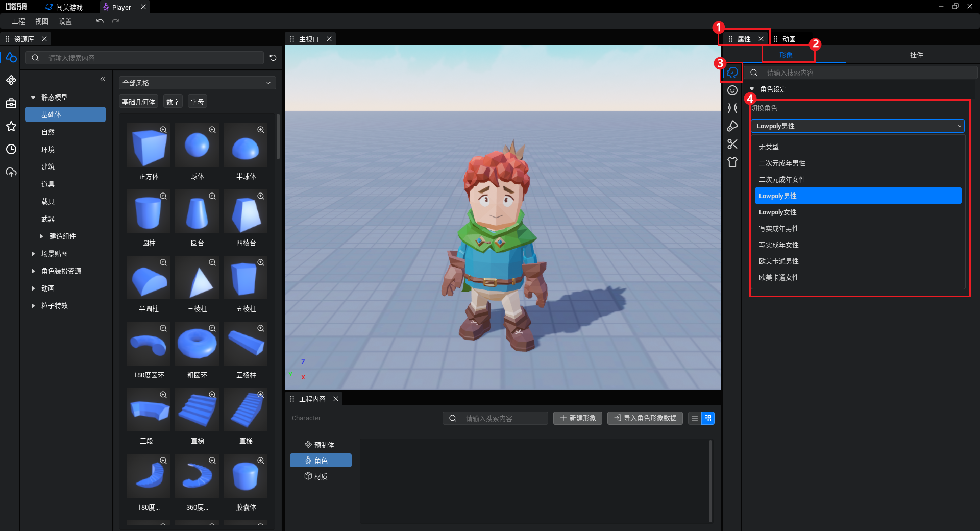Click the undo arrow

(x=100, y=21)
